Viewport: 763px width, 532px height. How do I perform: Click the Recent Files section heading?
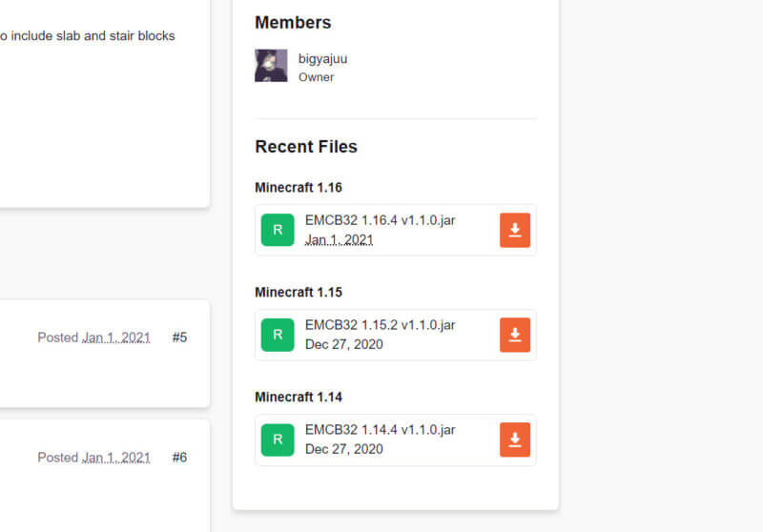coord(306,147)
